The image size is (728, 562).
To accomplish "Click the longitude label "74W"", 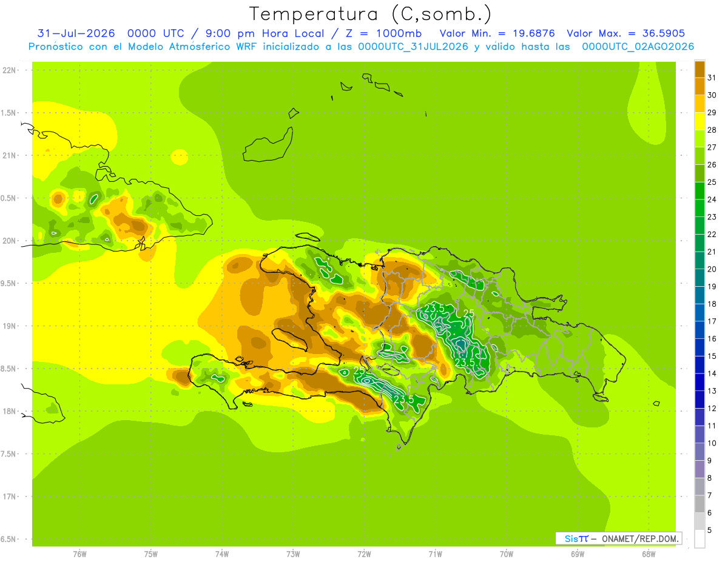I will coord(222,554).
